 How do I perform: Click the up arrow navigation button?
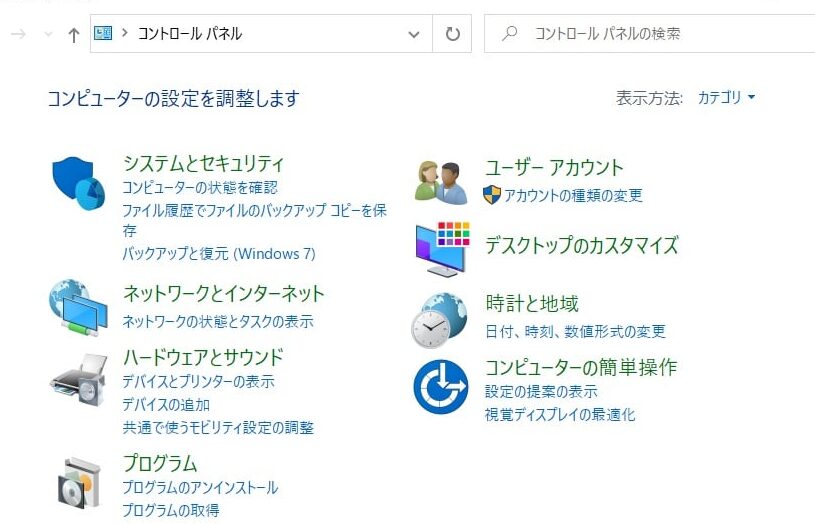click(x=73, y=35)
